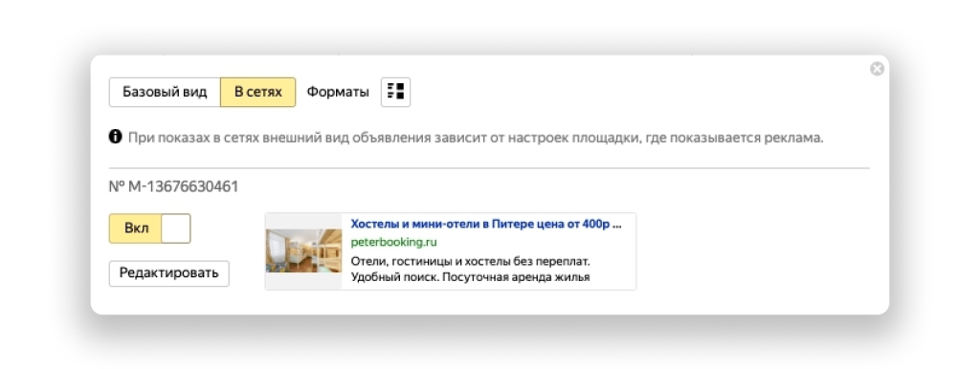Click the info icon beside the network notice
Image resolution: width=980 pixels, height=369 pixels.
pos(116,137)
